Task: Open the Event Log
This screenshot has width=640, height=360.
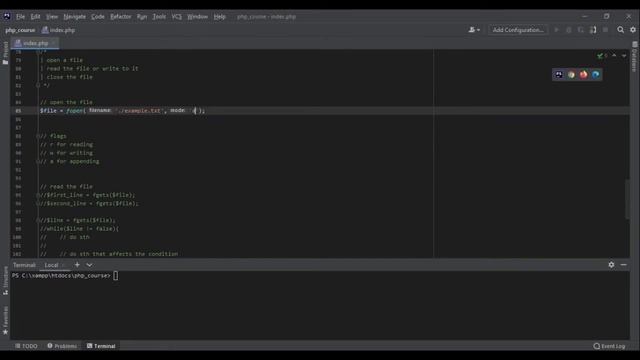Action: point(609,346)
